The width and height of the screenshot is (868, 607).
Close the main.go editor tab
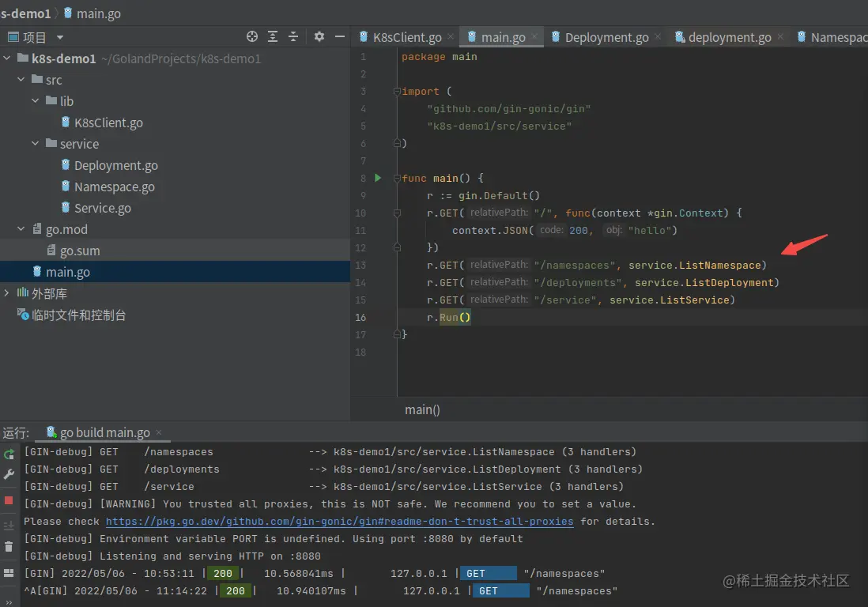click(534, 36)
